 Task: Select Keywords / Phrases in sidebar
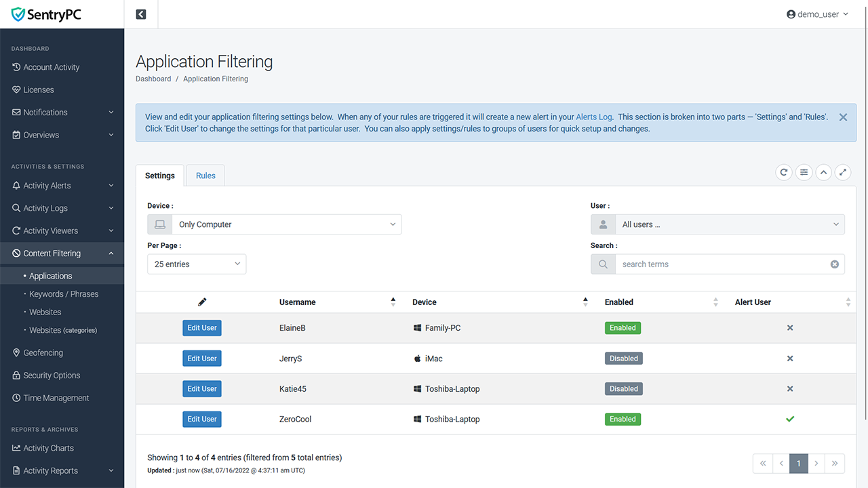click(x=64, y=294)
